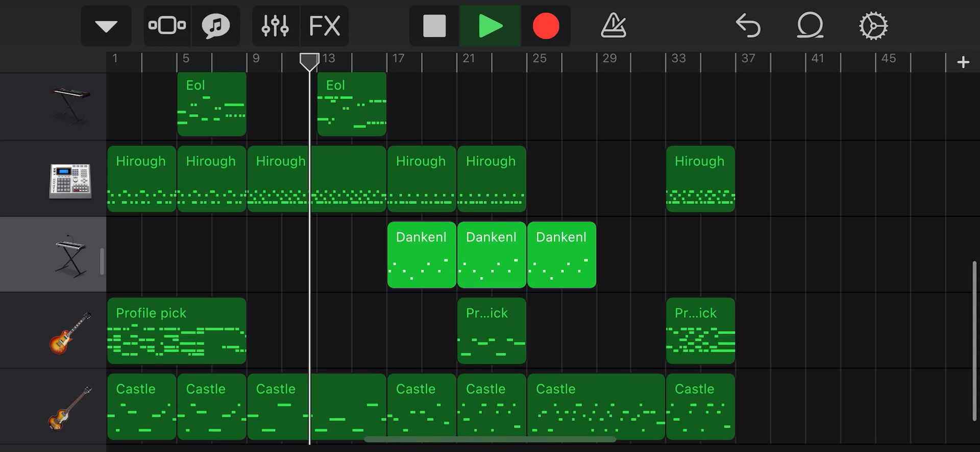Click bar 21 on the ruler

pos(469,58)
